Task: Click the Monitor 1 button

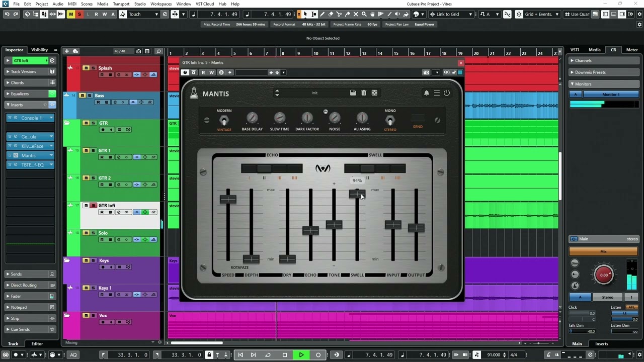Action: tap(611, 95)
